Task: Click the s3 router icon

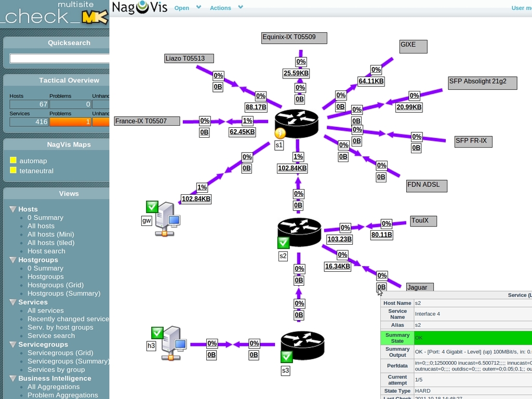Action: 303,345
